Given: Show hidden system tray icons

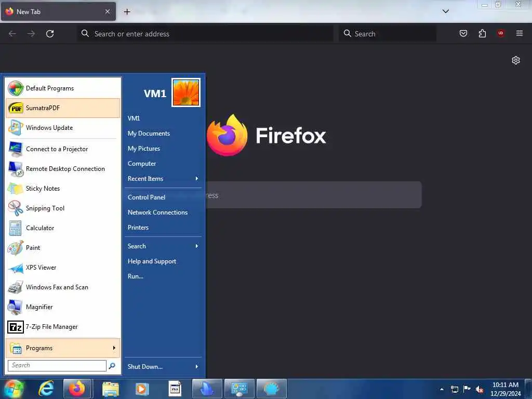Looking at the screenshot, I should [x=442, y=389].
